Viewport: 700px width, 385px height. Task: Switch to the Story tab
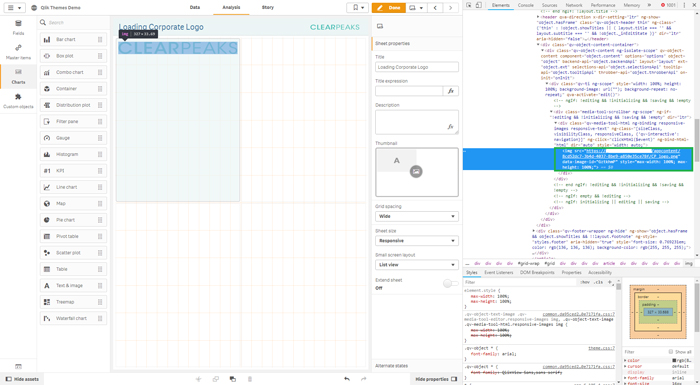pyautogui.click(x=268, y=8)
